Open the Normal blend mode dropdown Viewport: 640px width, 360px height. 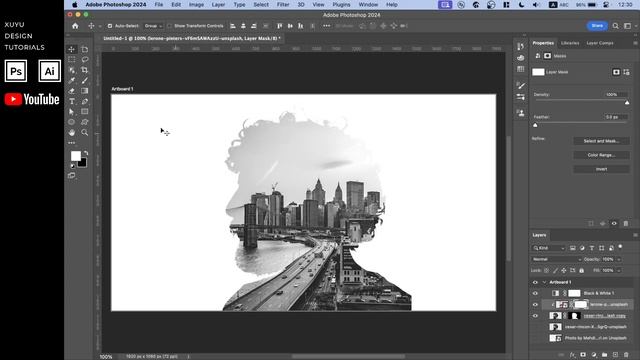coord(556,259)
